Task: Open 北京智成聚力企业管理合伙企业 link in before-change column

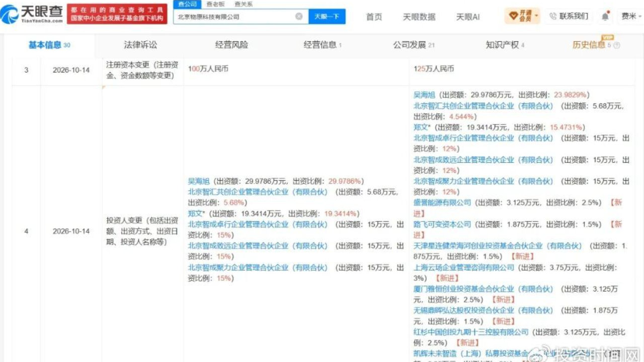Action: point(258,267)
